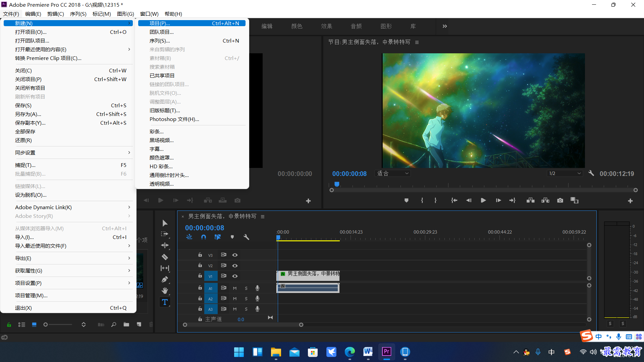The image size is (644, 362).
Task: Expand 打开最近使用的内容 submenu
Action: 68,49
